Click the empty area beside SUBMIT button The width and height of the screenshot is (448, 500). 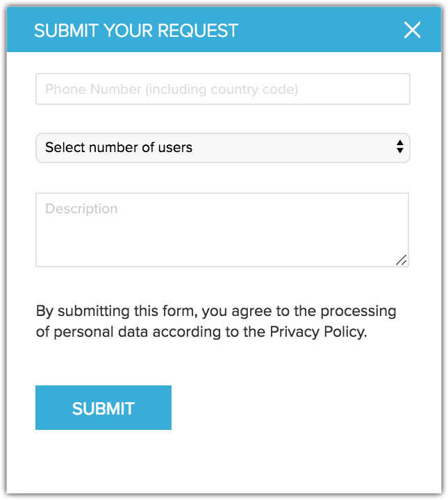(x=292, y=408)
